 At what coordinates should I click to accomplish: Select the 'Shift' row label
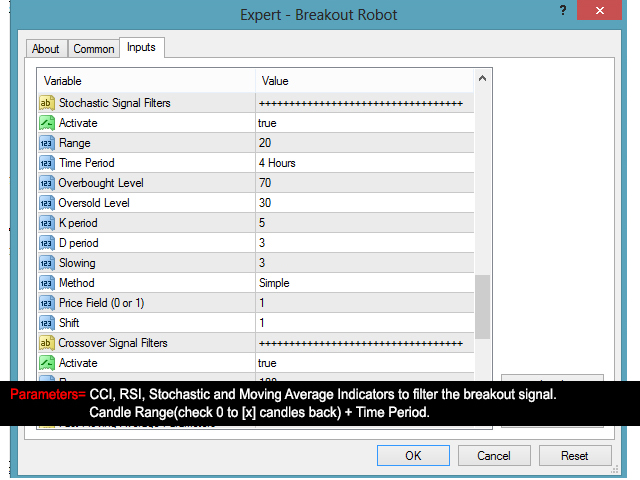69,323
